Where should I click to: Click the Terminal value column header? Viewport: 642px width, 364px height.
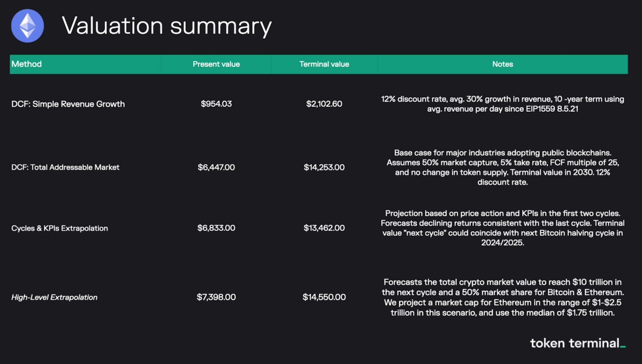point(324,64)
